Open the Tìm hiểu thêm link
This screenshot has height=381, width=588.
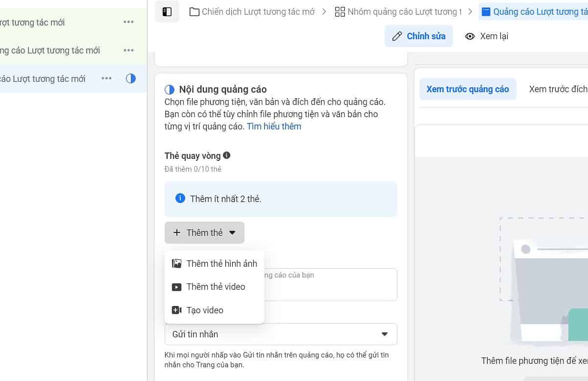click(x=274, y=127)
